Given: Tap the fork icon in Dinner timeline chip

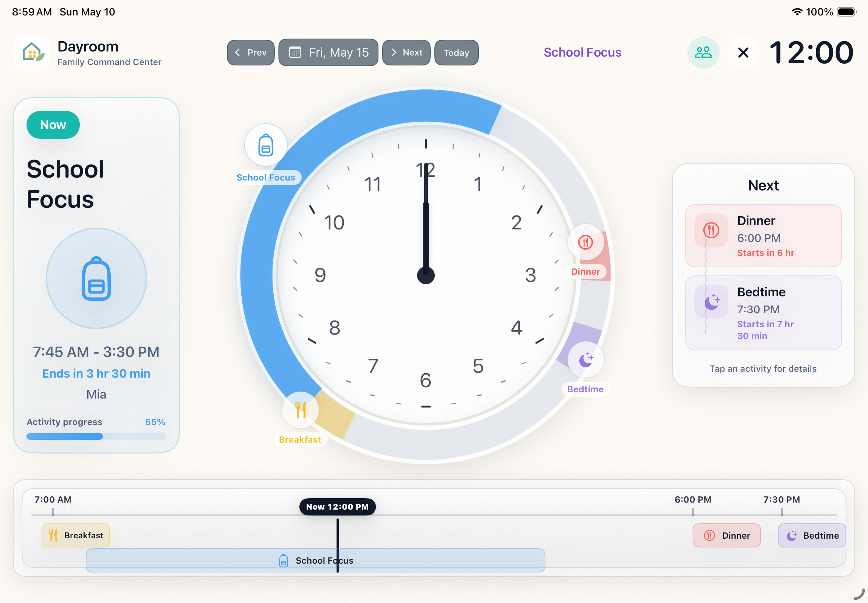Looking at the screenshot, I should coord(709,535).
